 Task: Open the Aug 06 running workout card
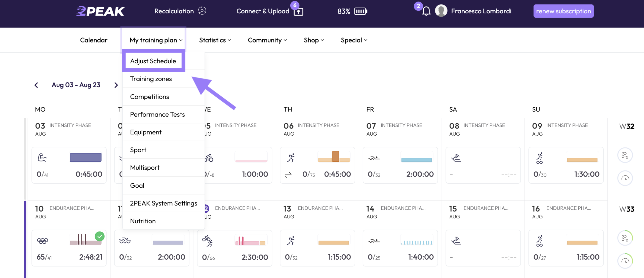point(317,165)
